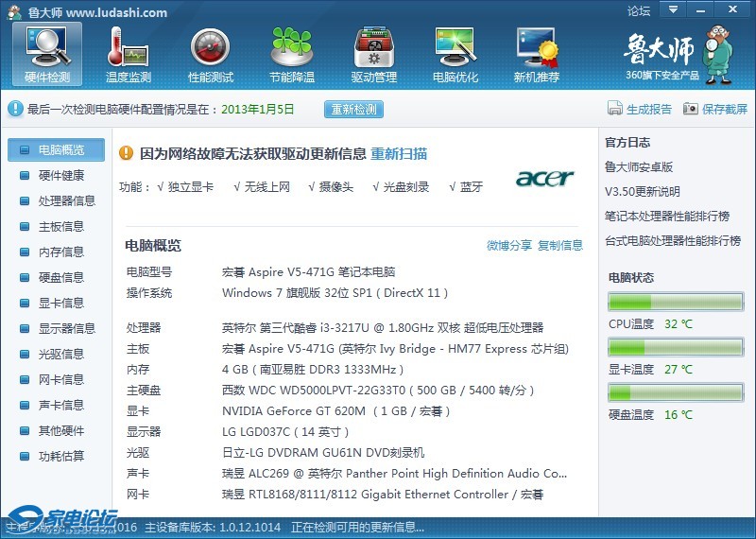The height and width of the screenshot is (539, 756).
Task: Click the 南亚易胜 DDR3 1333MHz memory text
Action: (x=313, y=370)
